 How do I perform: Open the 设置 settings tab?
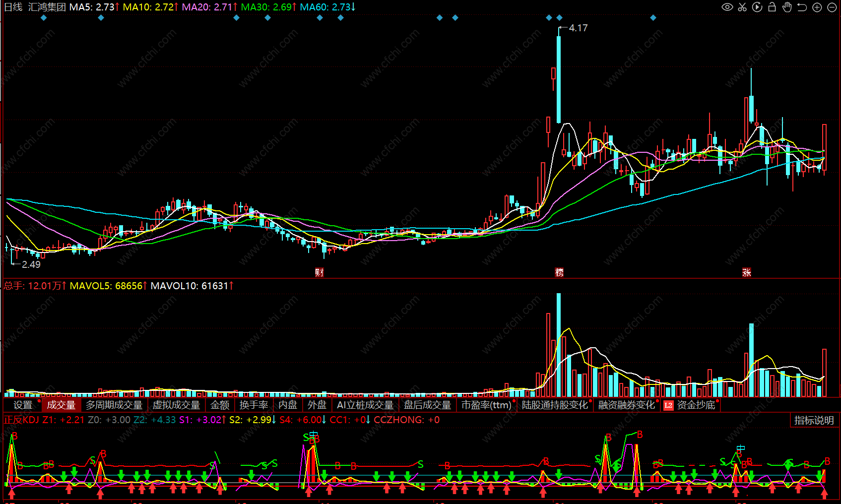(x=23, y=405)
